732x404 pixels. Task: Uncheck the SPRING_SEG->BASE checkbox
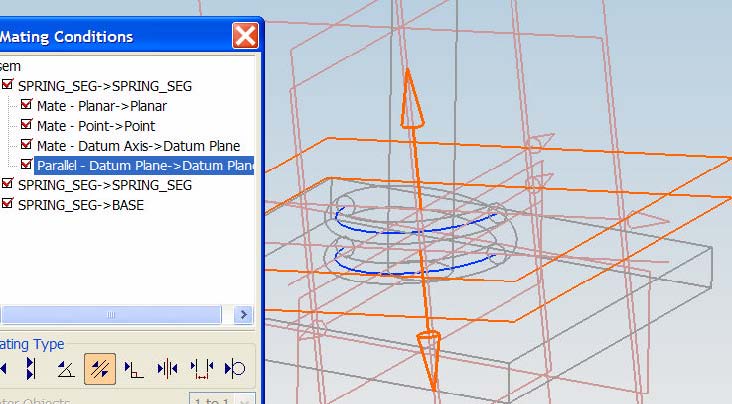[x=8, y=204]
